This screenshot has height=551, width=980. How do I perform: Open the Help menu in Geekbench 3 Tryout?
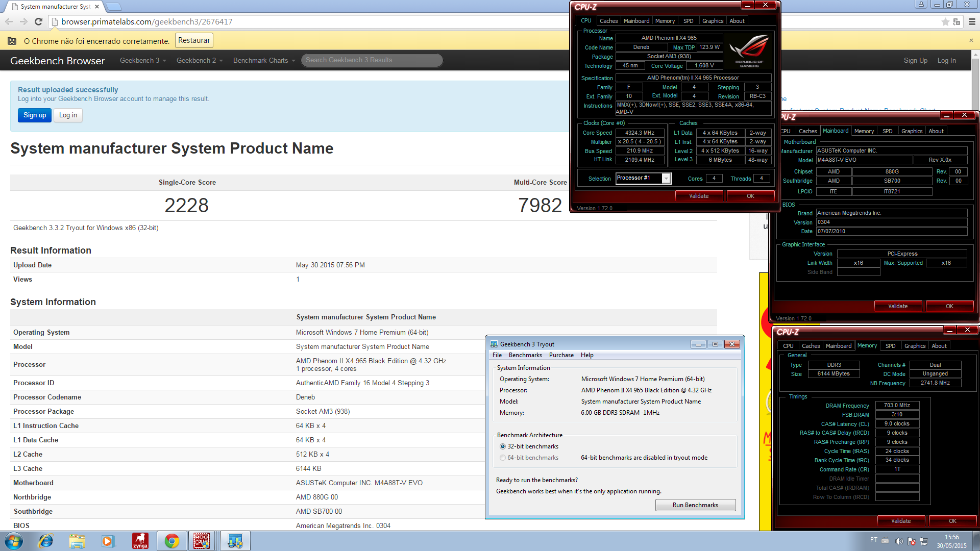pos(587,355)
